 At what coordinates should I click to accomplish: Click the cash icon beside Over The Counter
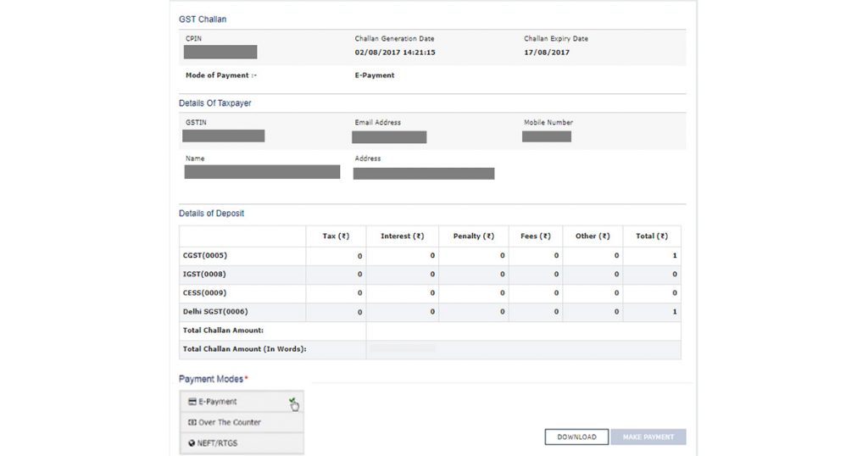click(x=192, y=422)
